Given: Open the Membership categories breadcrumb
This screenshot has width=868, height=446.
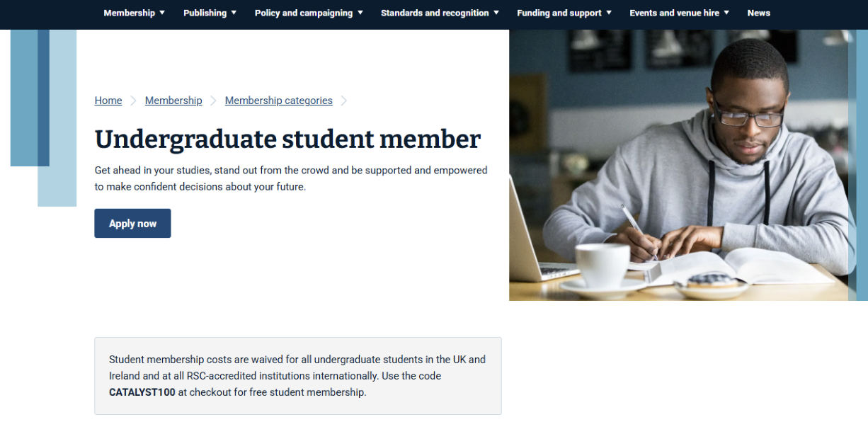Looking at the screenshot, I should pos(278,101).
